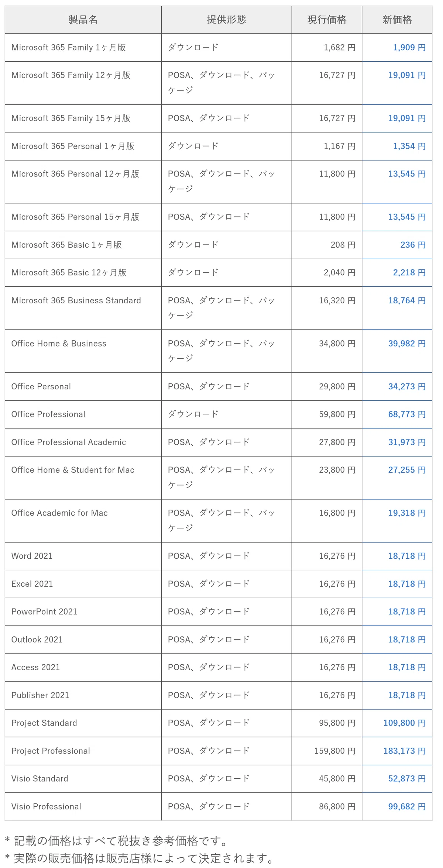Select the Microsoft 365 Family 1ヶ月版 product name
Image resolution: width=443 pixels, height=868 pixels.
point(69,48)
